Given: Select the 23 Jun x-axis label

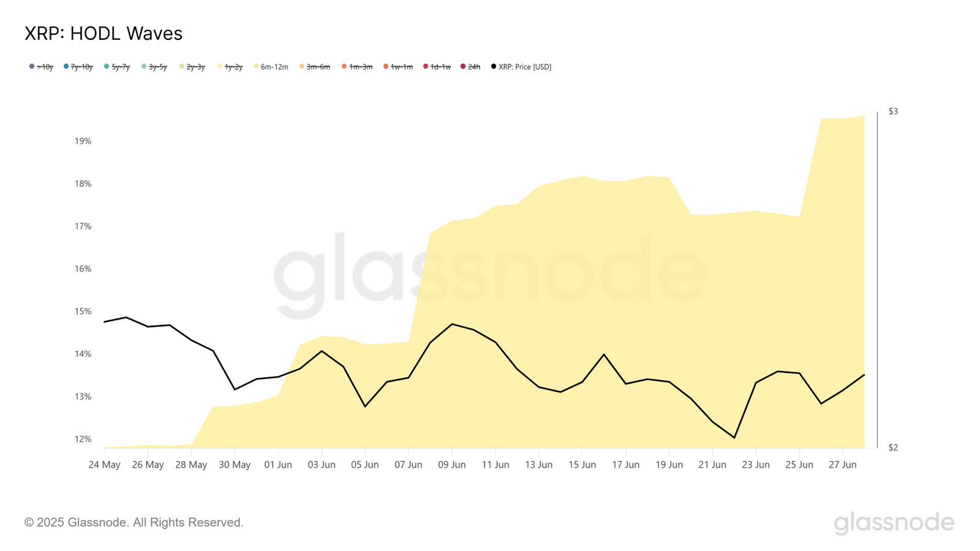Looking at the screenshot, I should [756, 465].
